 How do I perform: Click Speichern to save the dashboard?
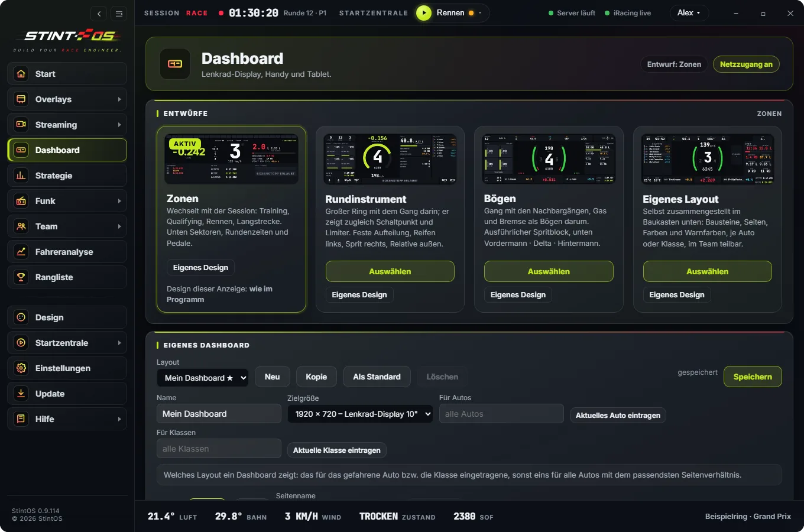coord(753,377)
